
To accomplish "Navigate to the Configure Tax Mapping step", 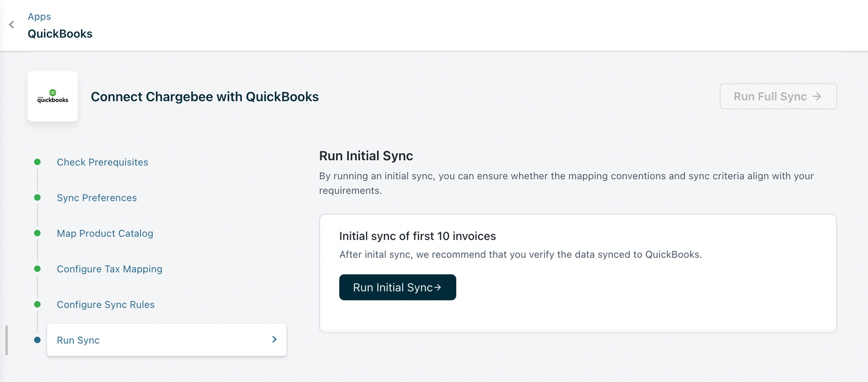I will 109,269.
